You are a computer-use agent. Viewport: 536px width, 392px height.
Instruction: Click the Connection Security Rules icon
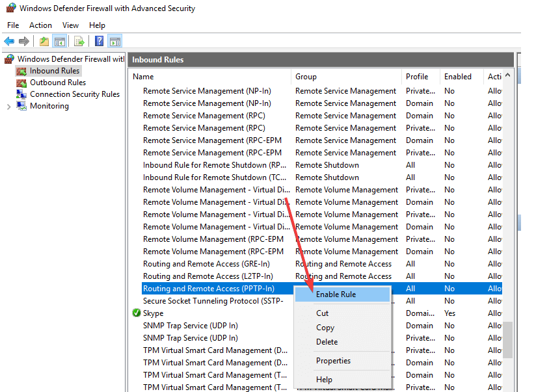click(x=21, y=94)
